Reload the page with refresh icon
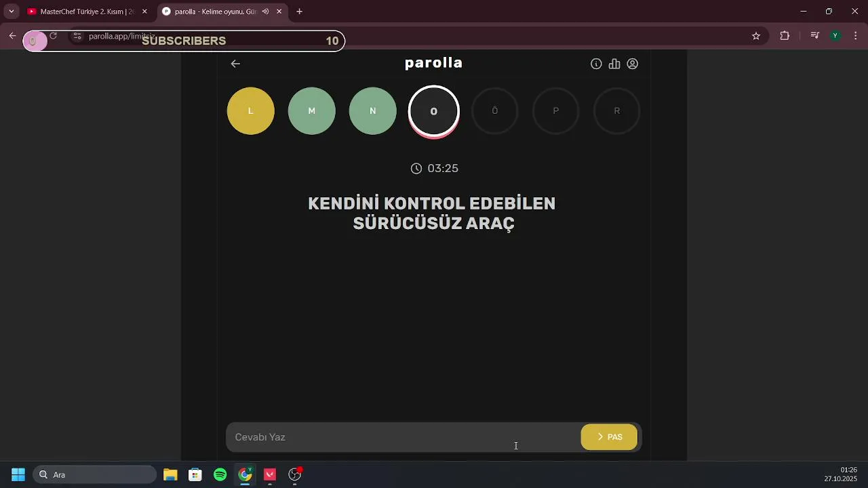868x488 pixels. (x=53, y=36)
